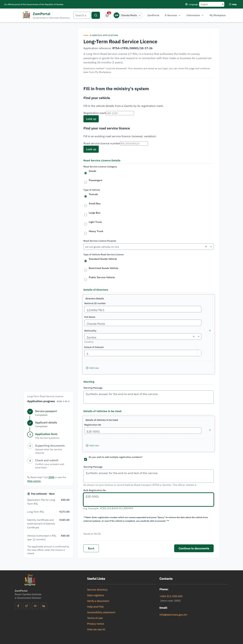The width and height of the screenshot is (243, 644).
Task: Open ZamPortal nav item
Action: pos(153,15)
